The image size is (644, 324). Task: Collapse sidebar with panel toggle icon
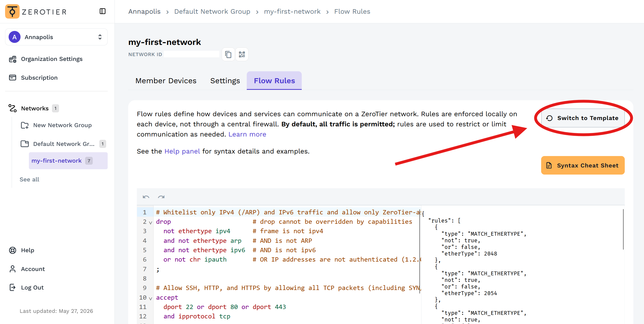pos(103,11)
